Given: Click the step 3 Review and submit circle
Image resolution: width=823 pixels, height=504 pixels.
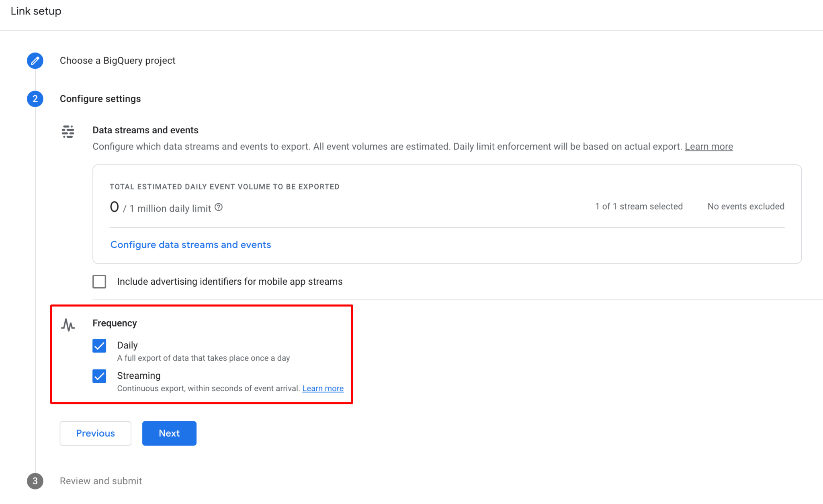Looking at the screenshot, I should click(35, 481).
